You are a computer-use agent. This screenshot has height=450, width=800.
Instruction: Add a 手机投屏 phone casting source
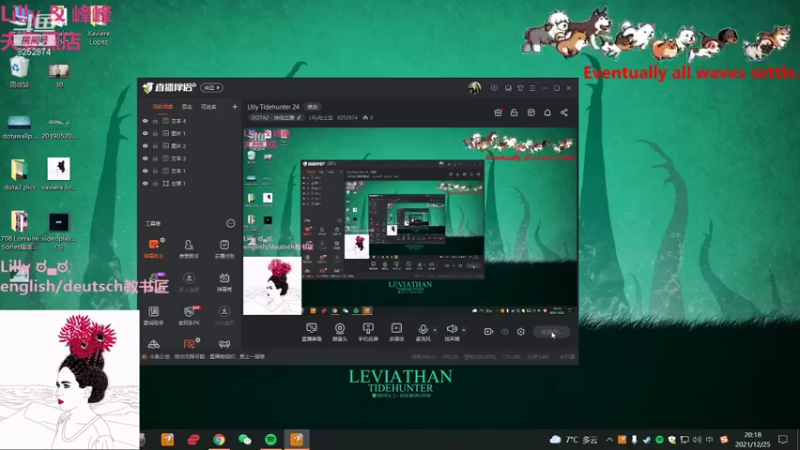pyautogui.click(x=368, y=332)
